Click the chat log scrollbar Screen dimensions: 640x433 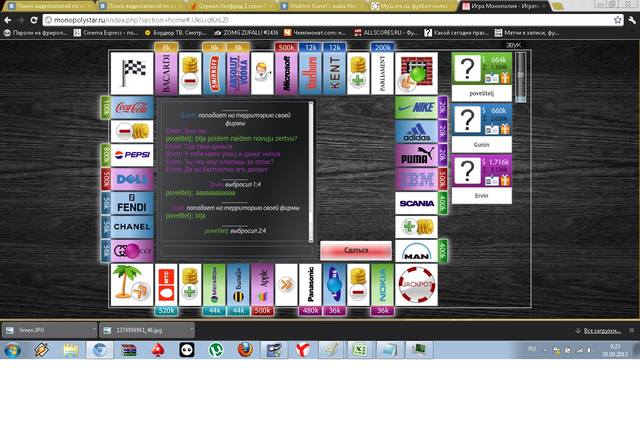point(311,172)
